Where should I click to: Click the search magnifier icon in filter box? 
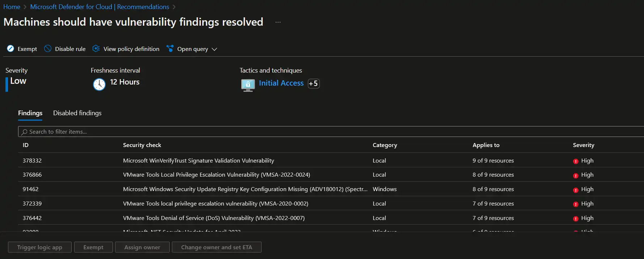click(24, 132)
